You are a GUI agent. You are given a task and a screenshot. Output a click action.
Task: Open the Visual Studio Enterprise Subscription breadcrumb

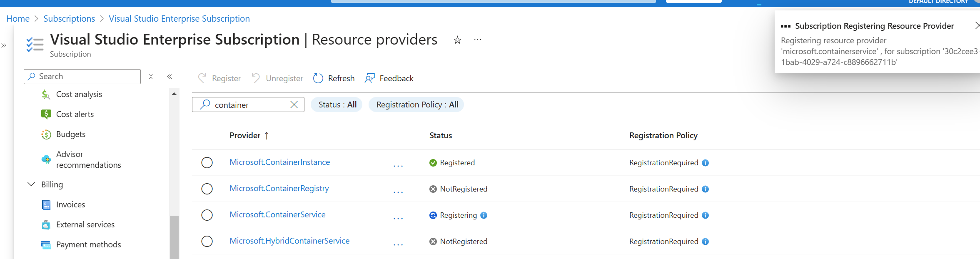(x=179, y=19)
